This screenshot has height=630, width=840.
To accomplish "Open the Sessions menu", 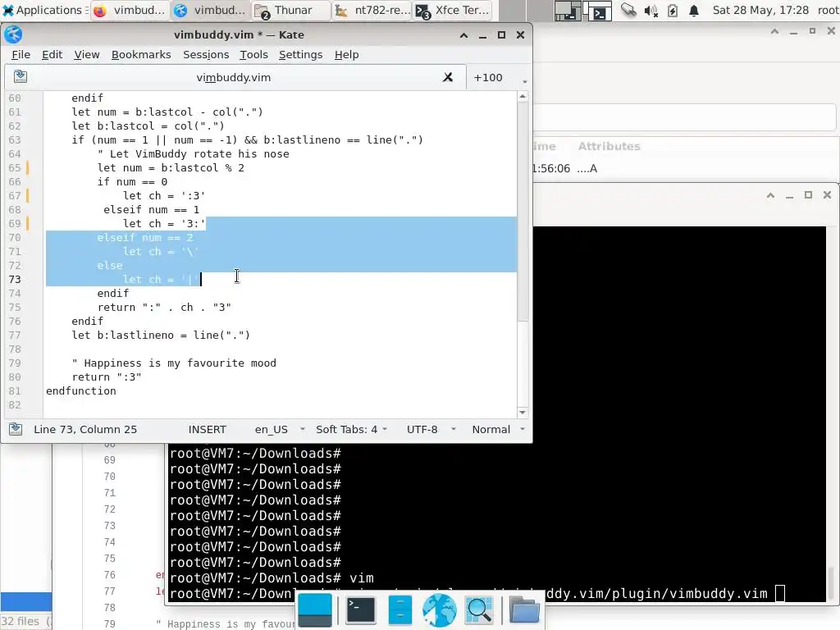I will tap(206, 55).
